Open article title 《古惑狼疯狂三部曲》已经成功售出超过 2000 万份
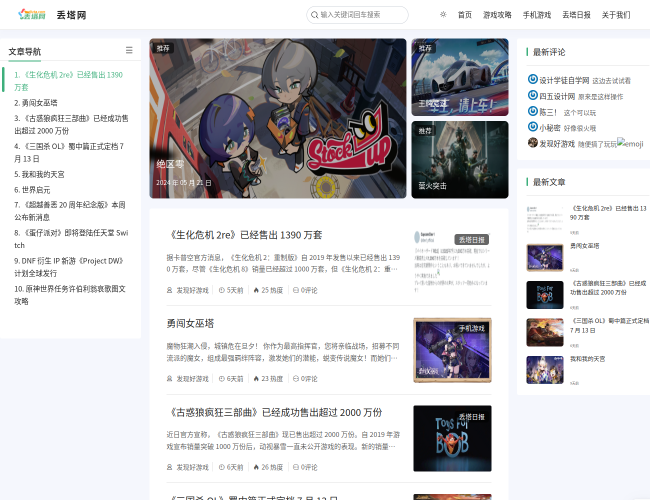650x500 pixels. point(274,412)
